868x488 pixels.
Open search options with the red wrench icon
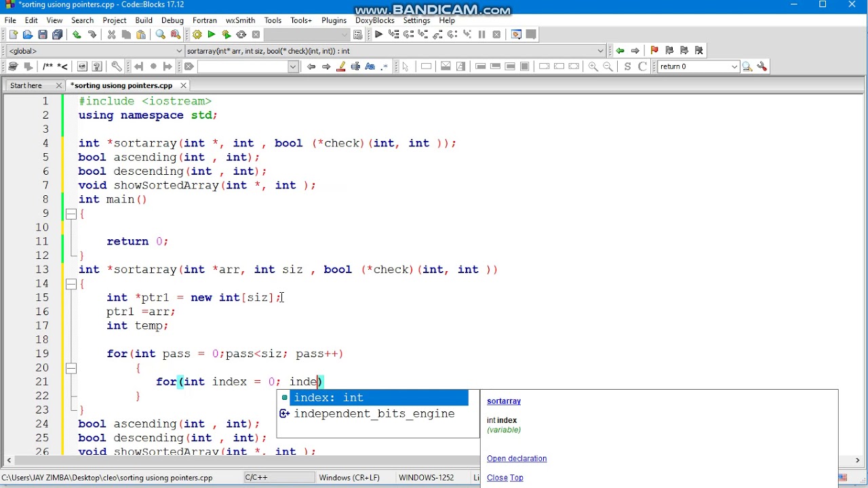click(x=762, y=66)
